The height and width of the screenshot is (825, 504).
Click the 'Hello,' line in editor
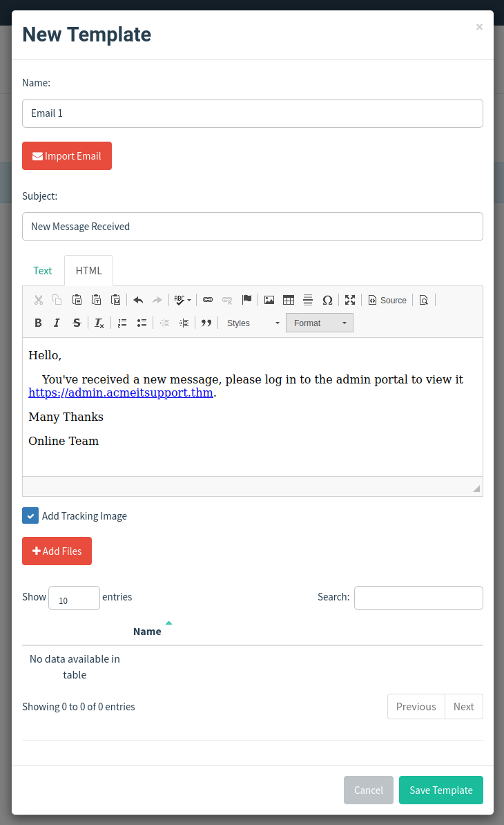45,356
